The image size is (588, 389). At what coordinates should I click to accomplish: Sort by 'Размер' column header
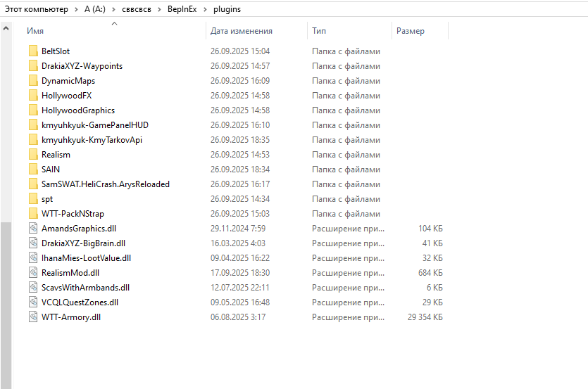[x=411, y=31]
